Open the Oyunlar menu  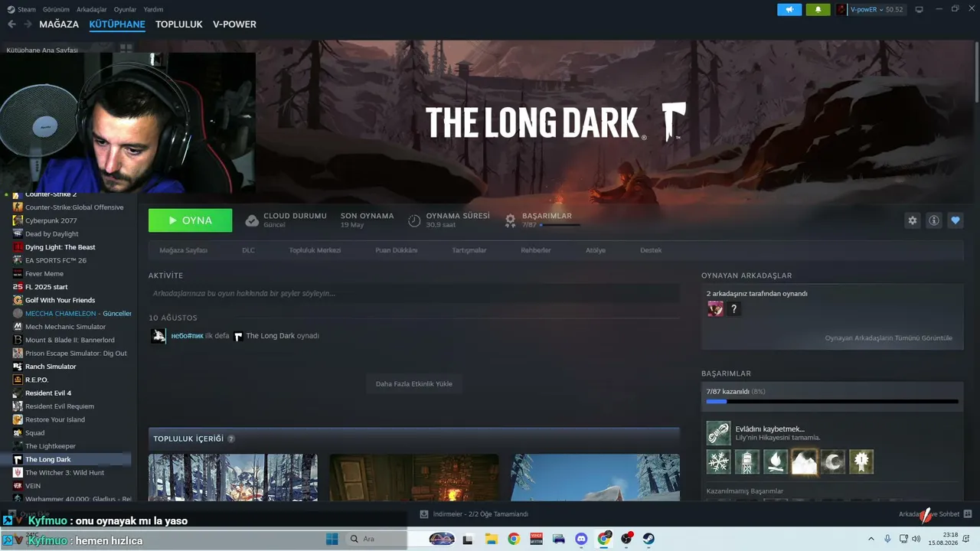[125, 9]
